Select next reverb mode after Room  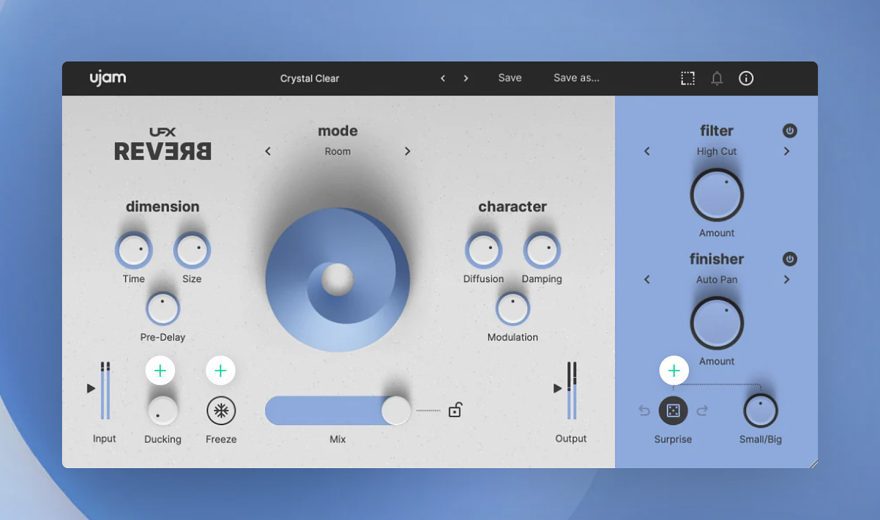click(x=407, y=152)
